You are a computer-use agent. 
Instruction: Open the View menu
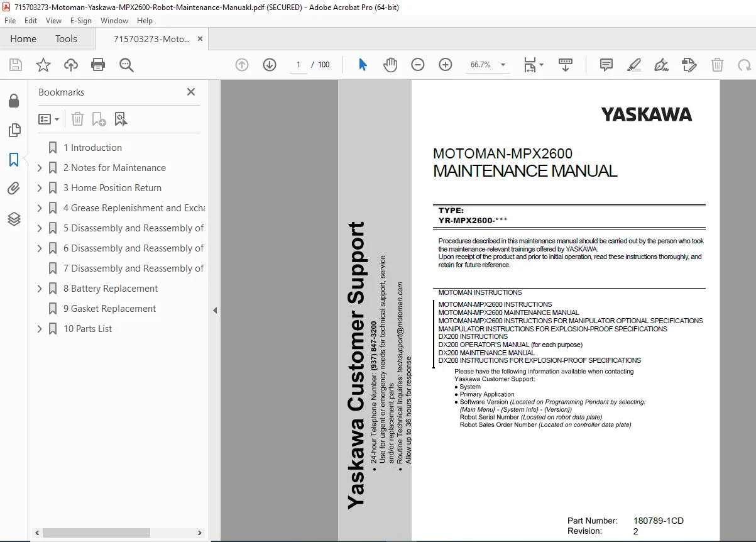[x=53, y=21]
